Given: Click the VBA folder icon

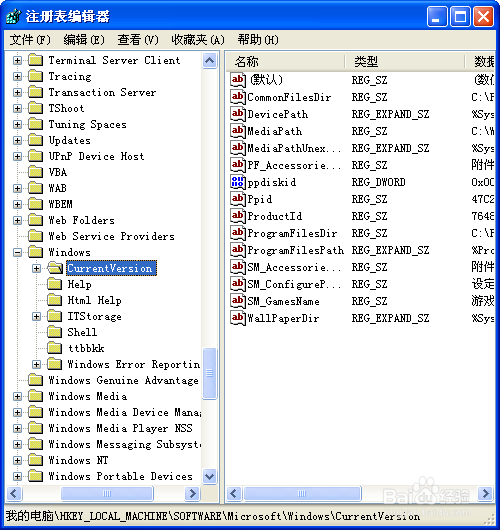Looking at the screenshot, I should [x=35, y=172].
